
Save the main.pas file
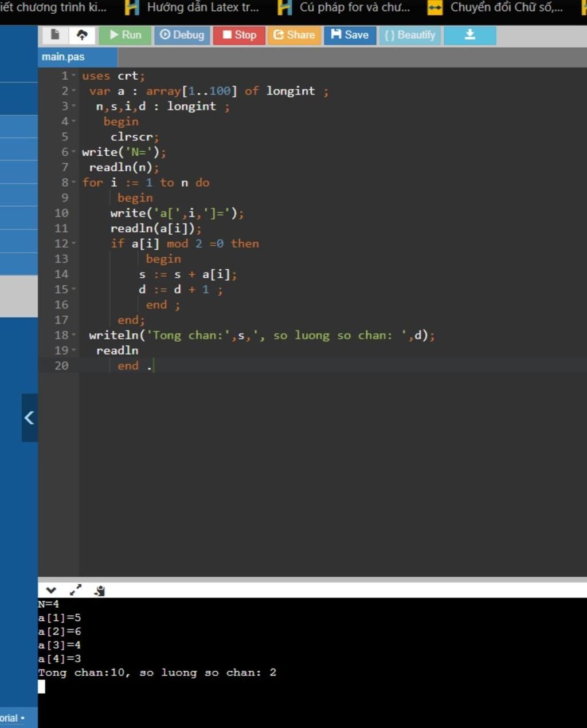pyautogui.click(x=350, y=35)
